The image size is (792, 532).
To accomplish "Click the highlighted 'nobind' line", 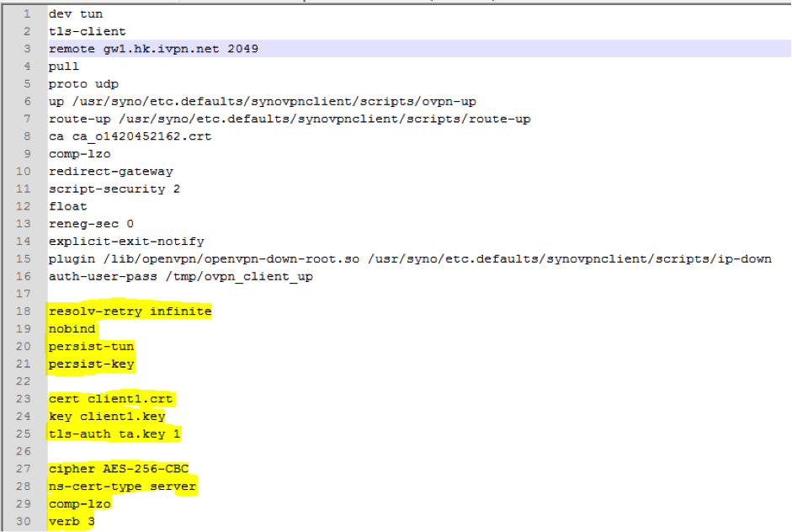I will point(72,329).
